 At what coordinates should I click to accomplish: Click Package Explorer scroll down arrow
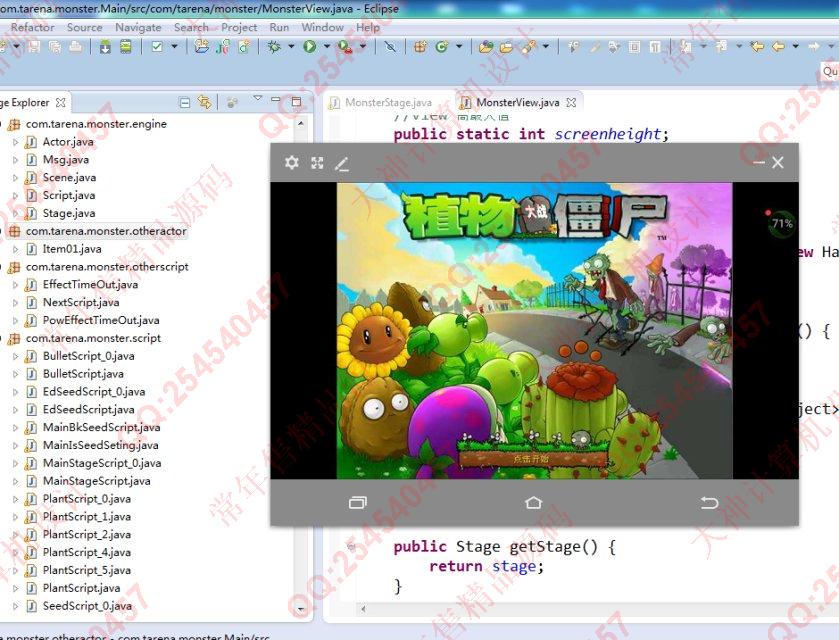click(301, 609)
